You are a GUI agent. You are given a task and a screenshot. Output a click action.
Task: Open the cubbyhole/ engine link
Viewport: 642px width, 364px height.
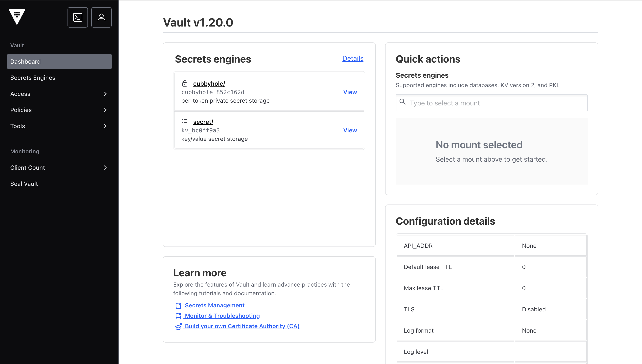[209, 84]
